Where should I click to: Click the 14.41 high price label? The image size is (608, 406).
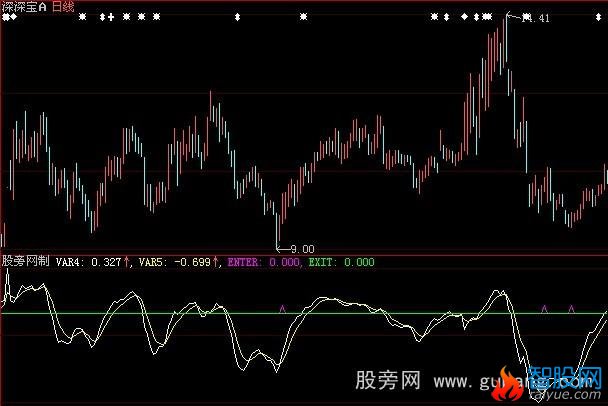click(x=536, y=18)
